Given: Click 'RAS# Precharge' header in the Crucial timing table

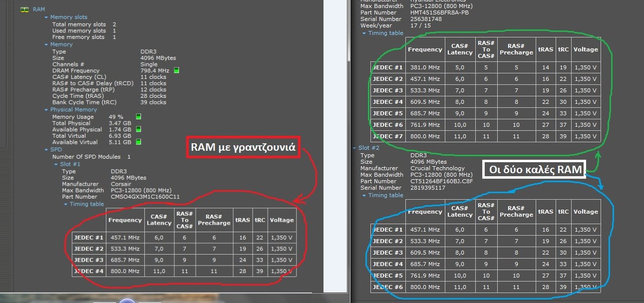Looking at the screenshot, I should (x=516, y=211).
